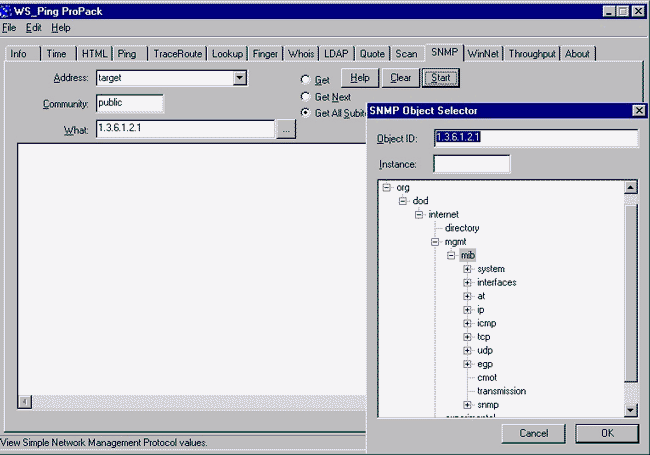Select the transmission tree item

(x=501, y=391)
